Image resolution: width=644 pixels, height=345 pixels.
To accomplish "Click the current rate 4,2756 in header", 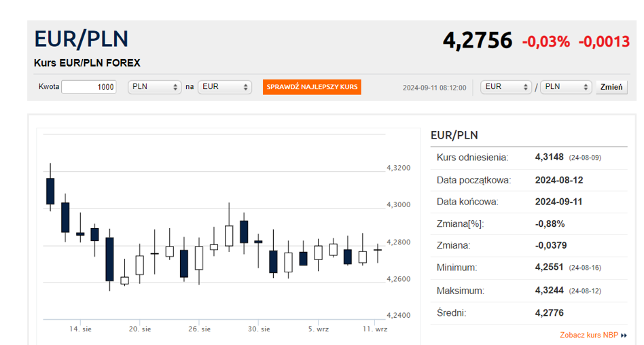I will click(477, 41).
